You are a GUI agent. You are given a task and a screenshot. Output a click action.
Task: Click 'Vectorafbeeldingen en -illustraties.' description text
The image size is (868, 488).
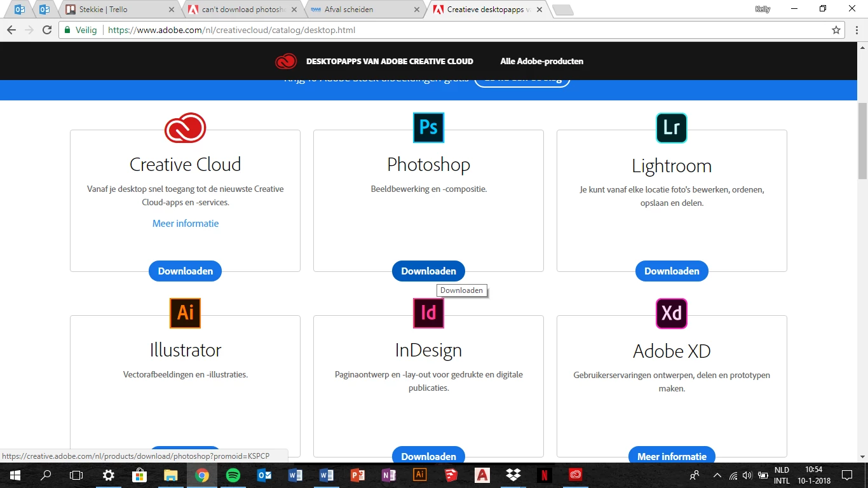click(x=186, y=374)
